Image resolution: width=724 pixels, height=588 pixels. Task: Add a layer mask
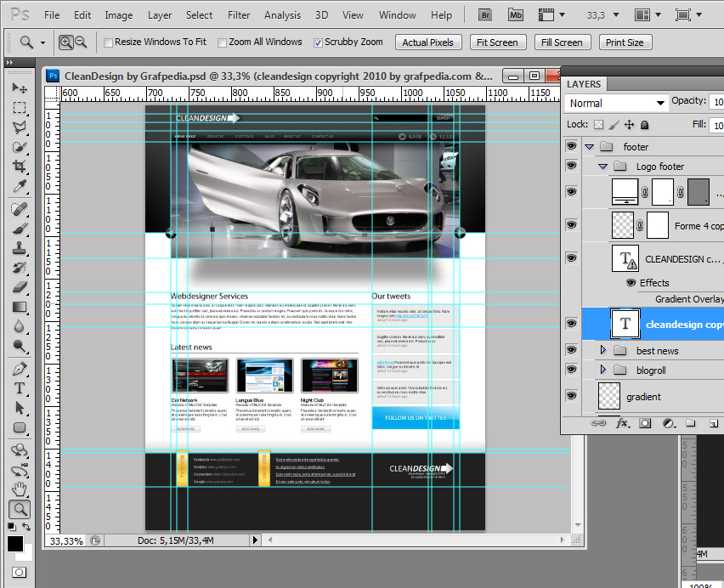(x=645, y=423)
